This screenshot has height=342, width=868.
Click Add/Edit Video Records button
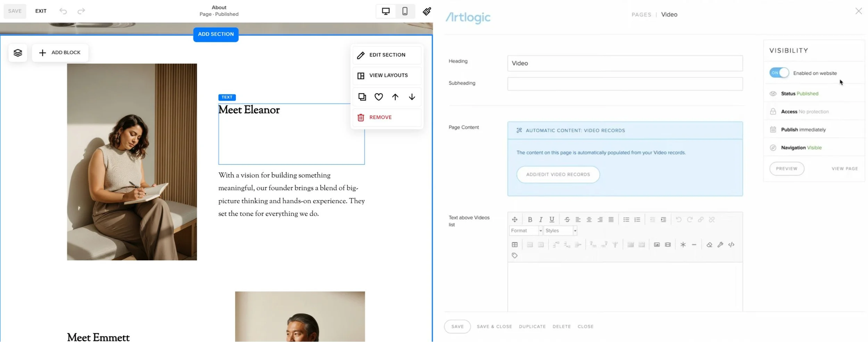tap(558, 175)
